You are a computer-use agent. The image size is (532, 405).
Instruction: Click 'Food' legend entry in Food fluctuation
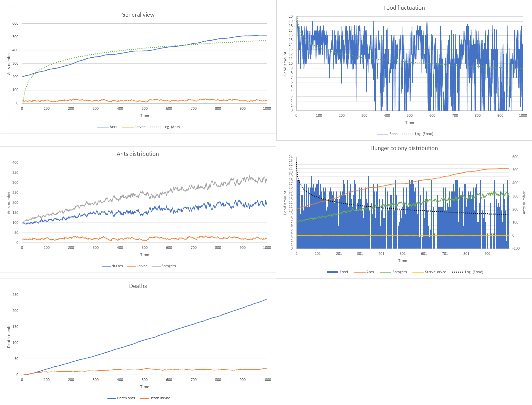tap(387, 134)
